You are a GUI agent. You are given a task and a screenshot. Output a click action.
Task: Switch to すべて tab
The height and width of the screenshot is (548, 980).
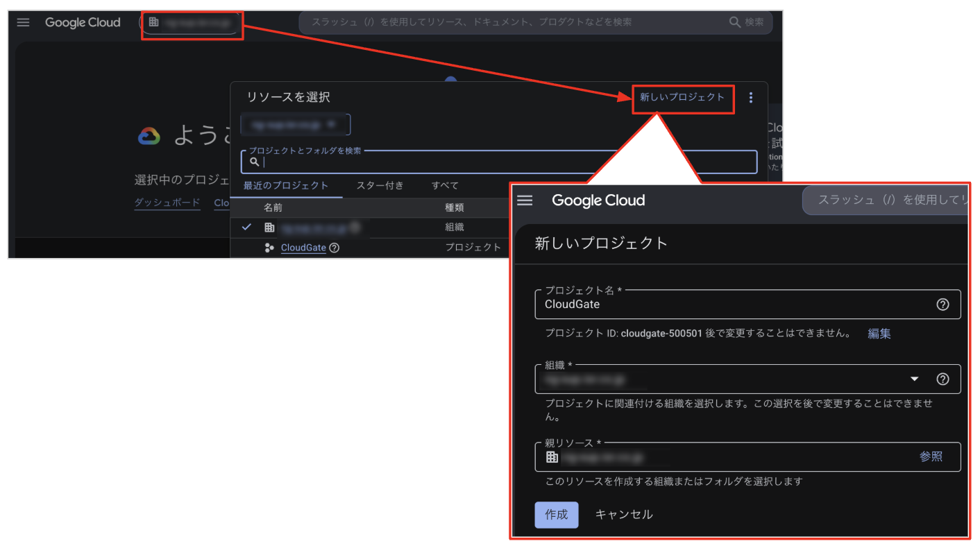[445, 186]
